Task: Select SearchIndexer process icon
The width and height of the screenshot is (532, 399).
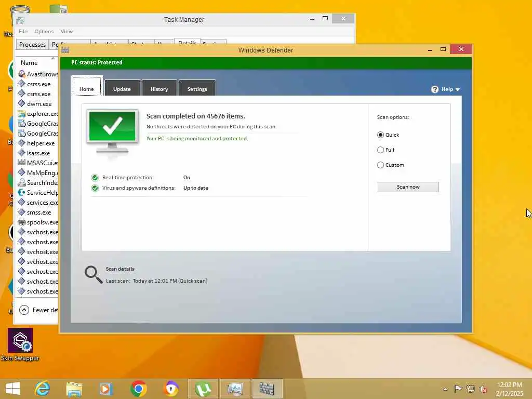Action: (x=22, y=182)
